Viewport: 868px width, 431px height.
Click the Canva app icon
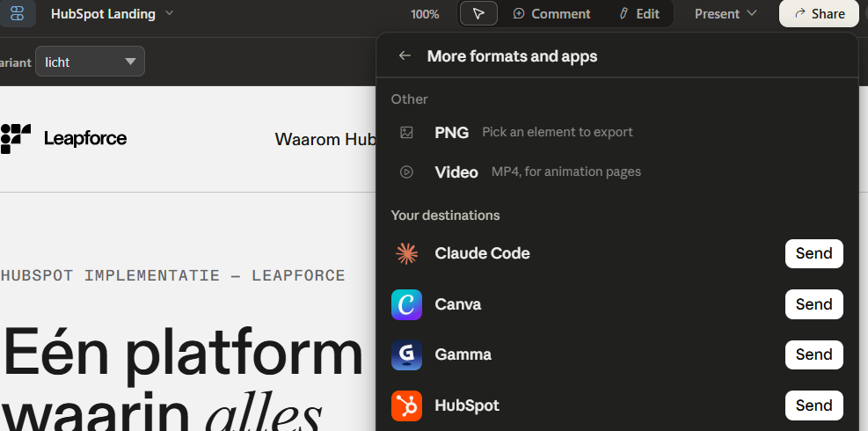pyautogui.click(x=407, y=304)
